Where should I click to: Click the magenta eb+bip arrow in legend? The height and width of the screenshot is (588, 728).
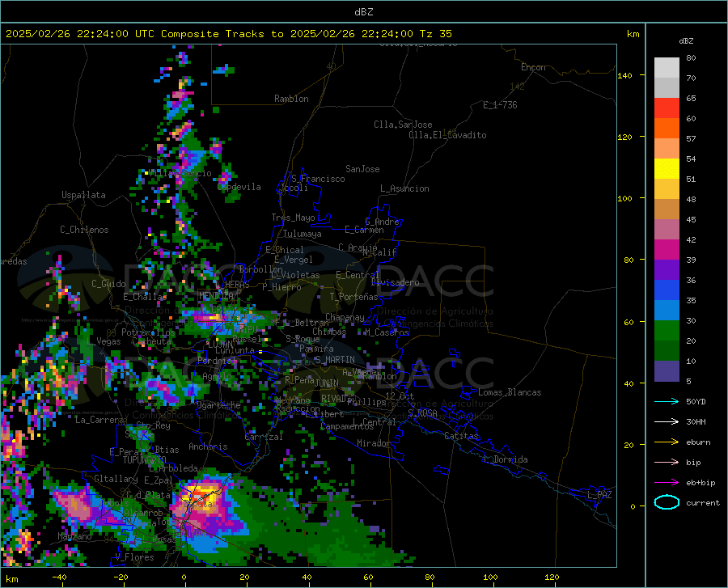[667, 483]
